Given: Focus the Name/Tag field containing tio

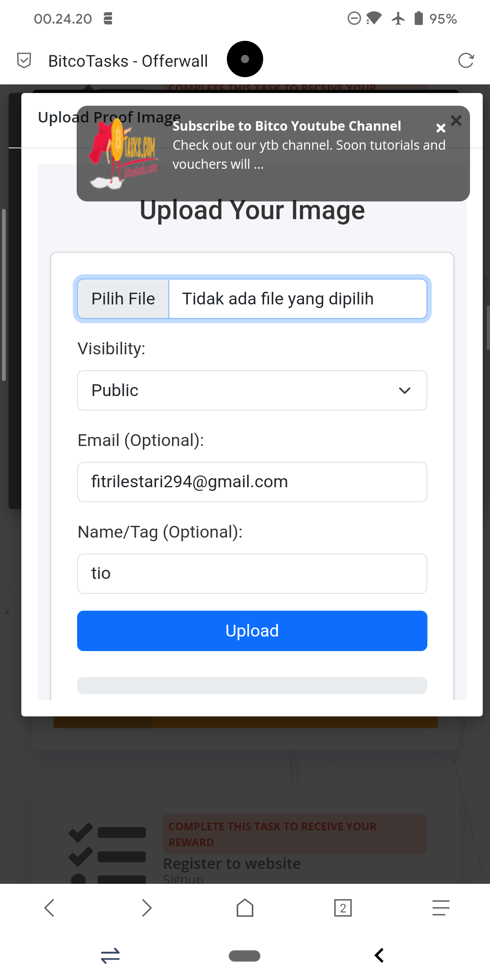Looking at the screenshot, I should (x=252, y=573).
